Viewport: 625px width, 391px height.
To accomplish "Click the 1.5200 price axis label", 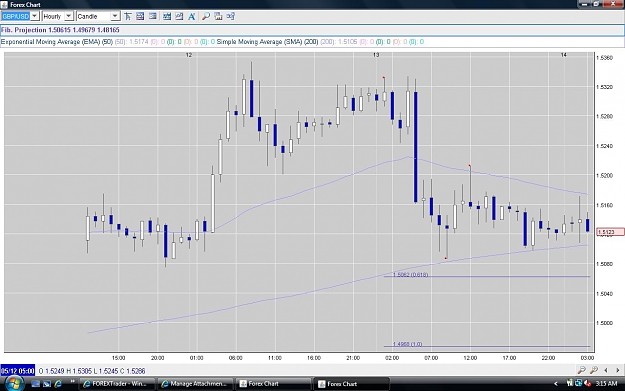I will tap(605, 175).
